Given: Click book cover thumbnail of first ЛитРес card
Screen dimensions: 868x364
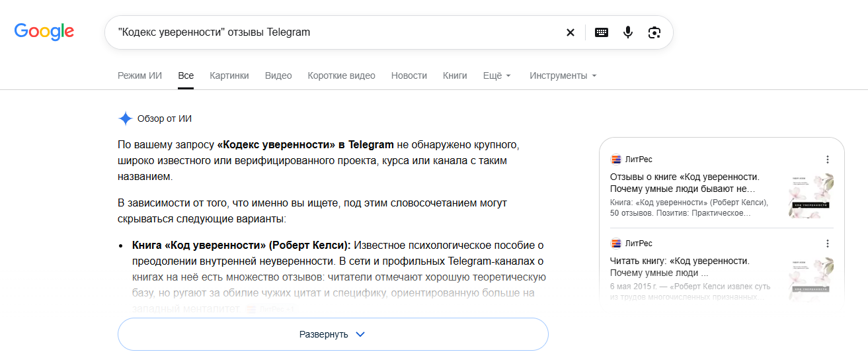Looking at the screenshot, I should point(811,196).
